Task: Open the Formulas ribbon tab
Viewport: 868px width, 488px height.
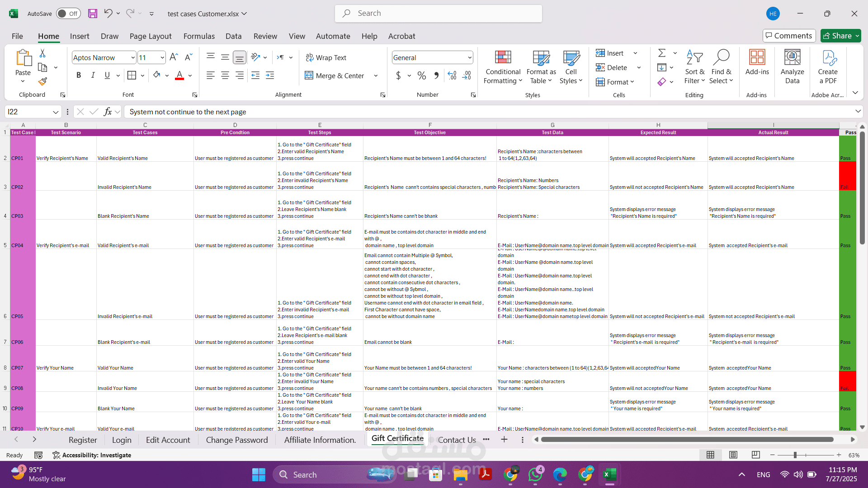Action: [x=199, y=36]
